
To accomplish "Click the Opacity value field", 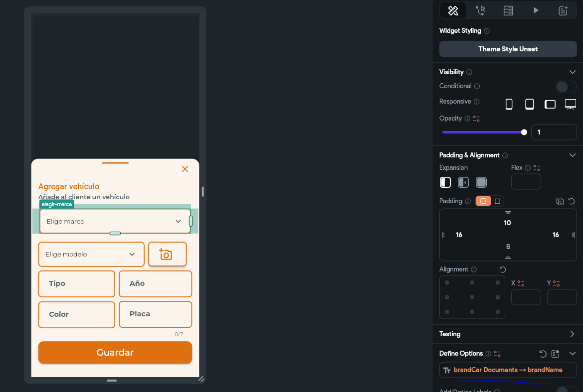I will point(554,132).
